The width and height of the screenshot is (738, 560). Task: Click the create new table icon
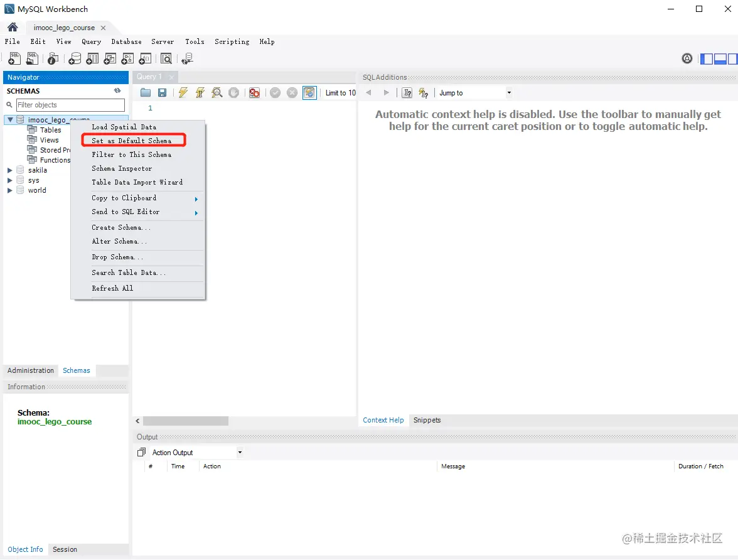[x=93, y=58]
